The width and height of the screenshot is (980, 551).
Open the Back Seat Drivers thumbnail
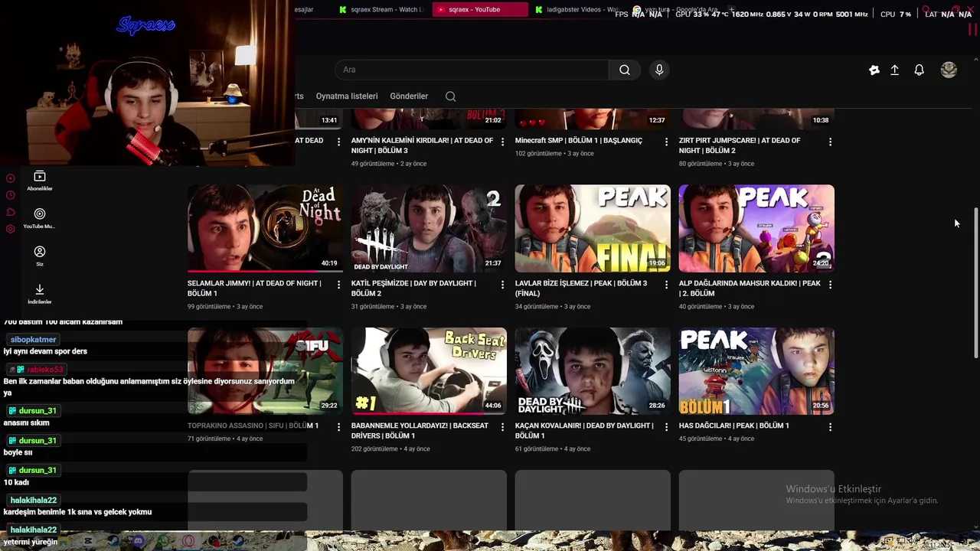click(429, 371)
